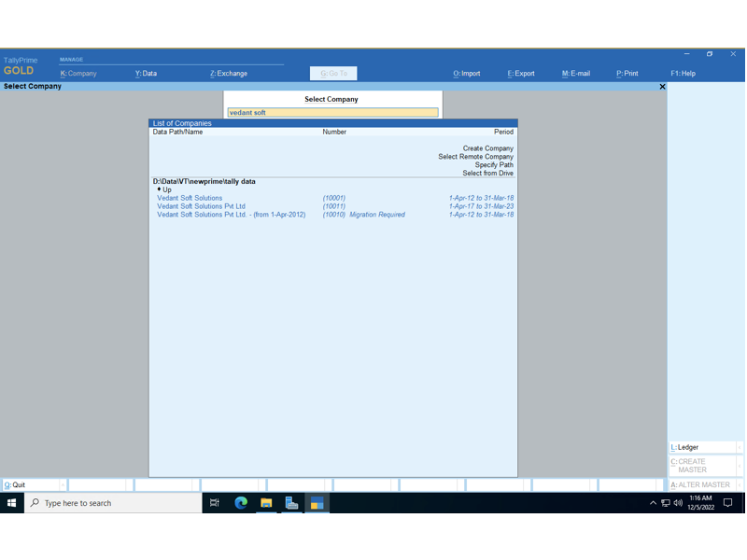Click the L: Ledger button
The height and width of the screenshot is (560, 747).
(x=703, y=447)
